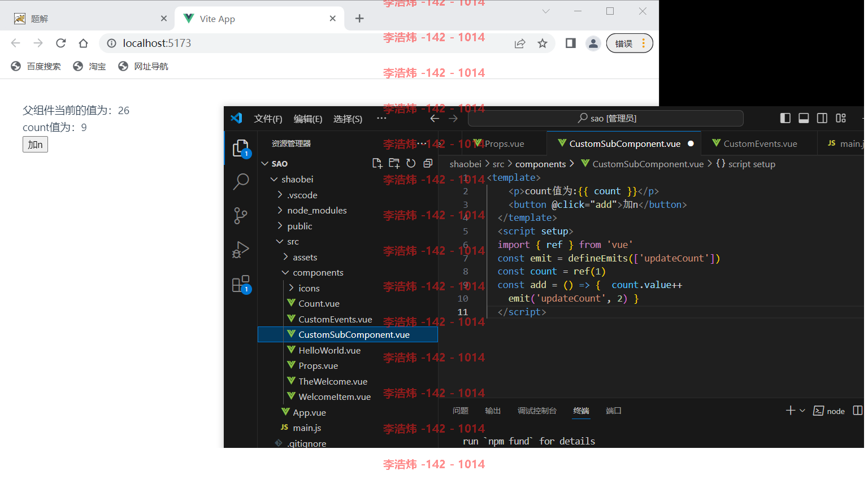The height and width of the screenshot is (488, 868).
Task: Open 文件(F) menu in VS Code
Action: click(268, 119)
